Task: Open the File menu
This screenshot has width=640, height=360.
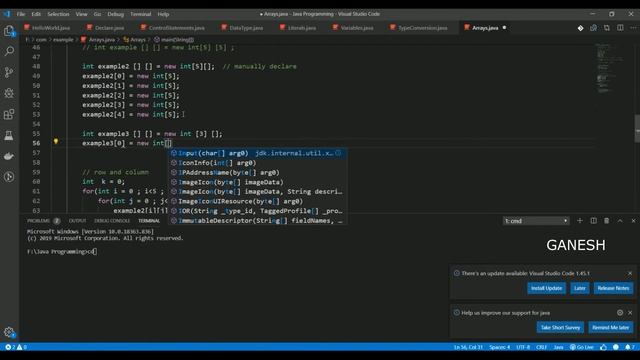Action: point(21,14)
